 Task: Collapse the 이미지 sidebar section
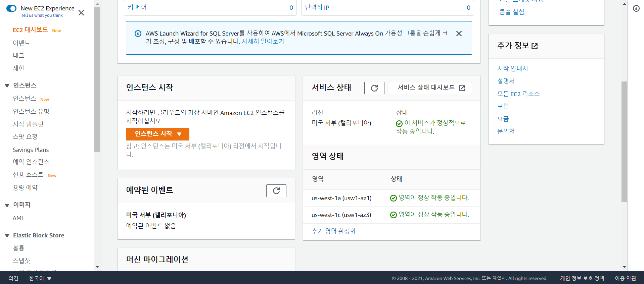[7, 205]
